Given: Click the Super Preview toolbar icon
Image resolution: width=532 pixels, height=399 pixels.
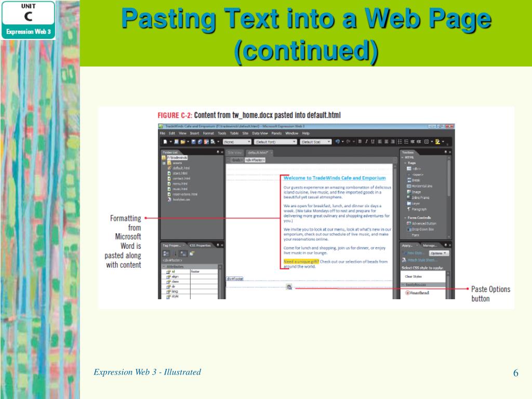Looking at the screenshot, I should coord(206,142).
